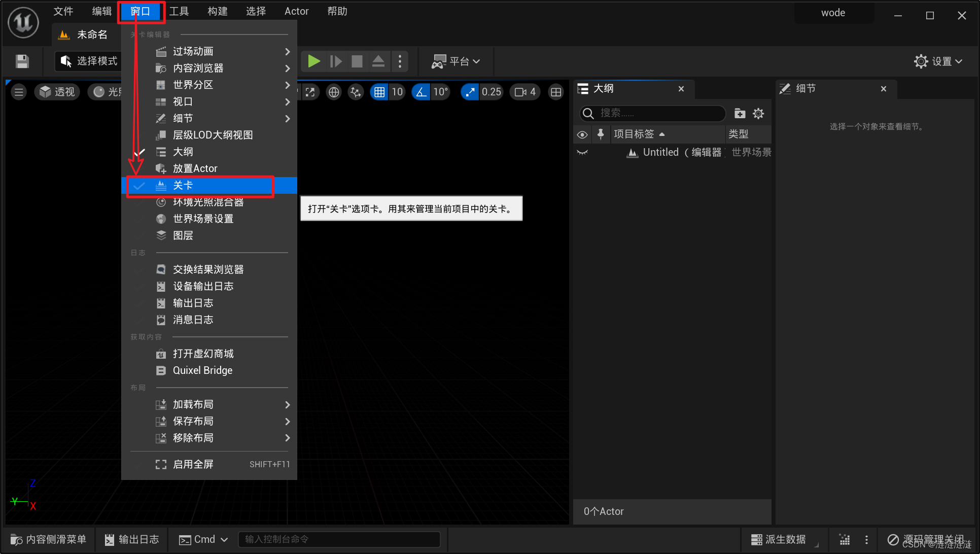Click the console command input field
The image size is (980, 554).
coord(339,539)
